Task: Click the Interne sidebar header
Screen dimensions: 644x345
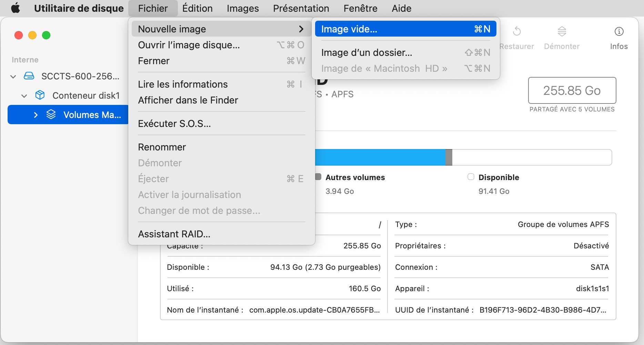Action: [25, 60]
